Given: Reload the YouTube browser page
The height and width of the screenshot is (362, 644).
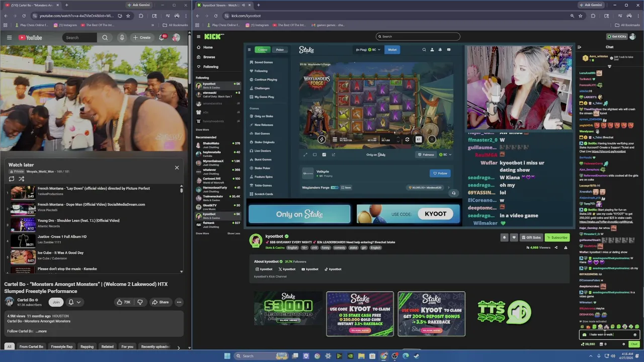Looking at the screenshot, I should pos(25,16).
